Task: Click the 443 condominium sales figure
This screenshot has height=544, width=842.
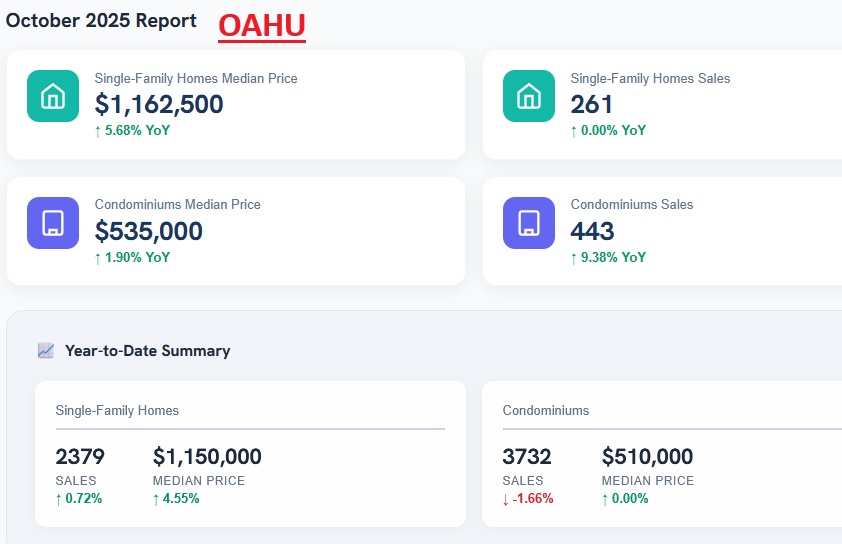Action: (x=592, y=231)
